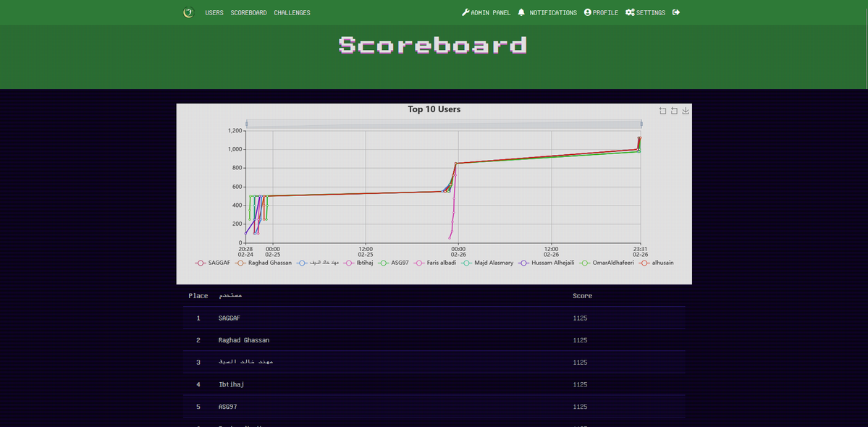Click the 20:28 02-24 axis label

[246, 252]
